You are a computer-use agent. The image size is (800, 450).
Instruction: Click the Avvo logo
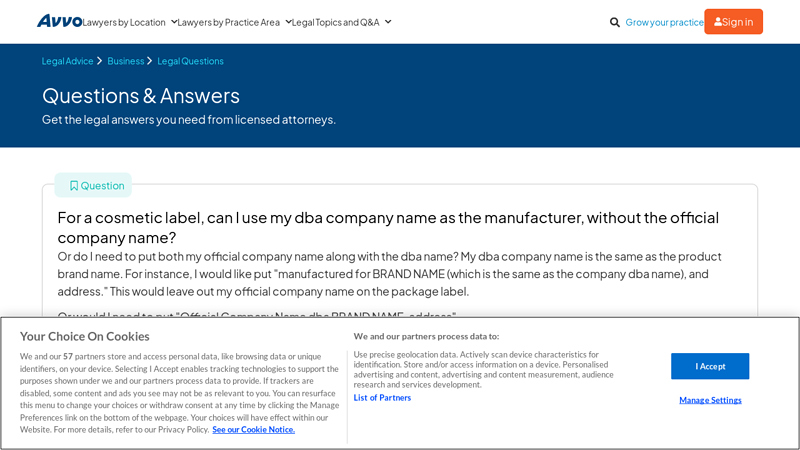click(59, 21)
